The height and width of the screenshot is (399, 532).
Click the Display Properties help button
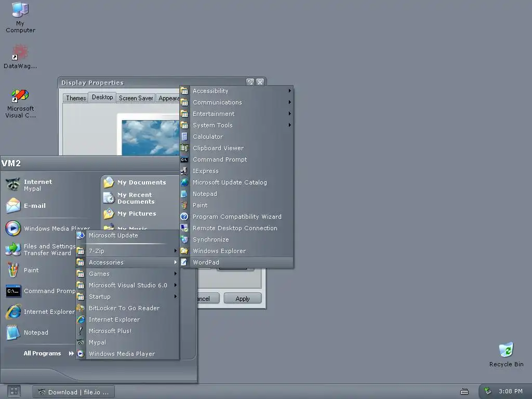250,82
